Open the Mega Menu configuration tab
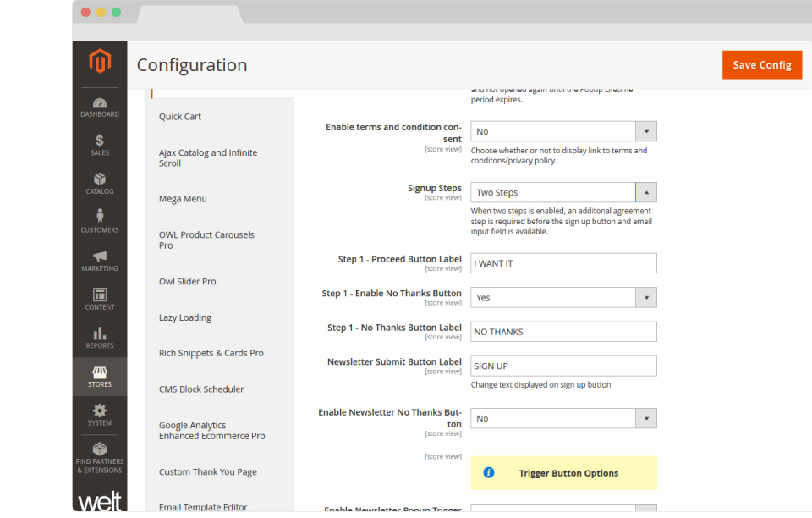812x518 pixels. [183, 199]
